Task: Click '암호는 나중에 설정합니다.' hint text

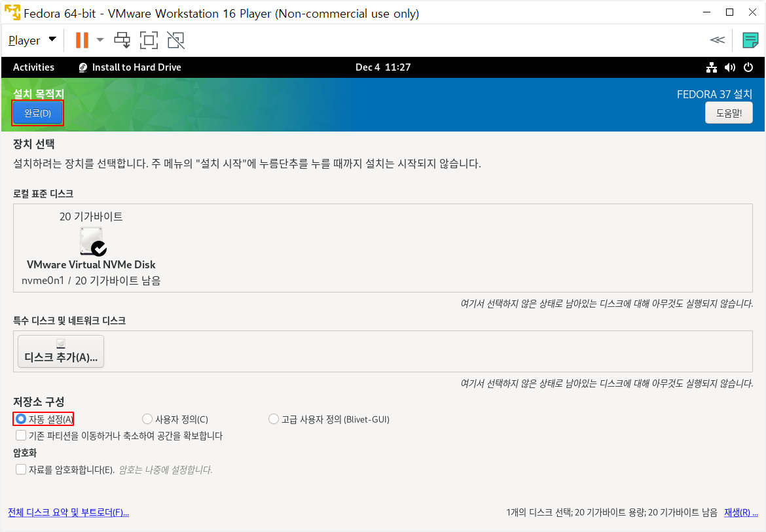Action: tap(166, 470)
